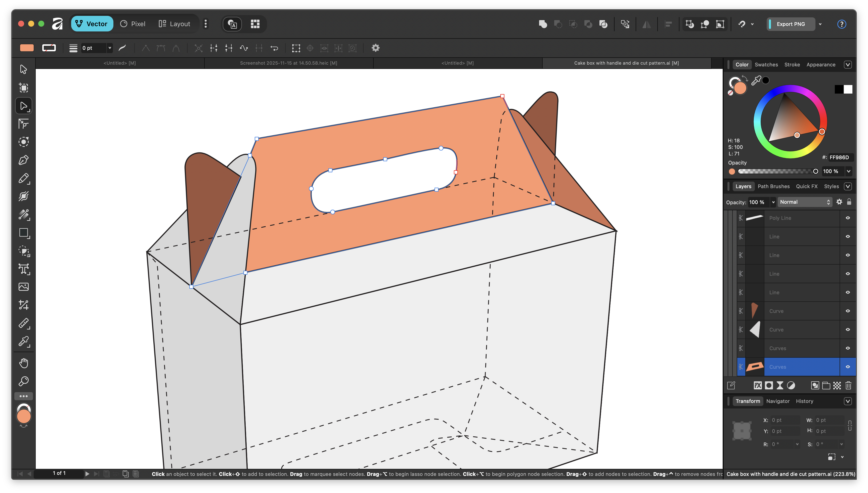
Task: Switch to the Pixel studio
Action: coord(133,24)
